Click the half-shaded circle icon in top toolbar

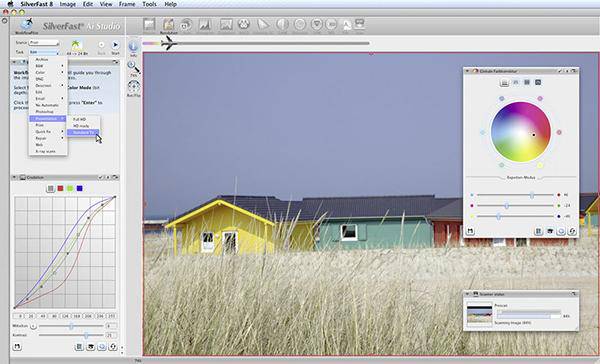[x=282, y=24]
